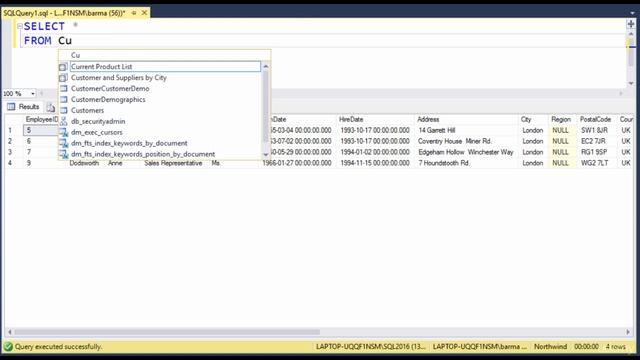
Task: Click the 4 rows status entry
Action: point(616,347)
